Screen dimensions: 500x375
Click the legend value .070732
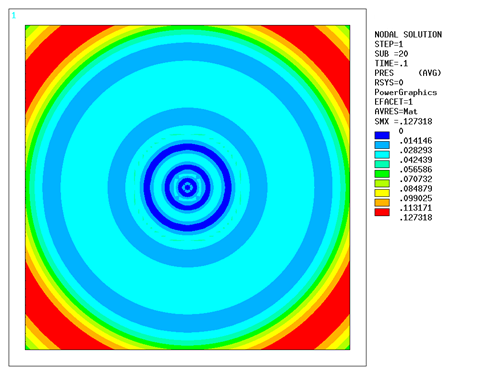pos(416,179)
